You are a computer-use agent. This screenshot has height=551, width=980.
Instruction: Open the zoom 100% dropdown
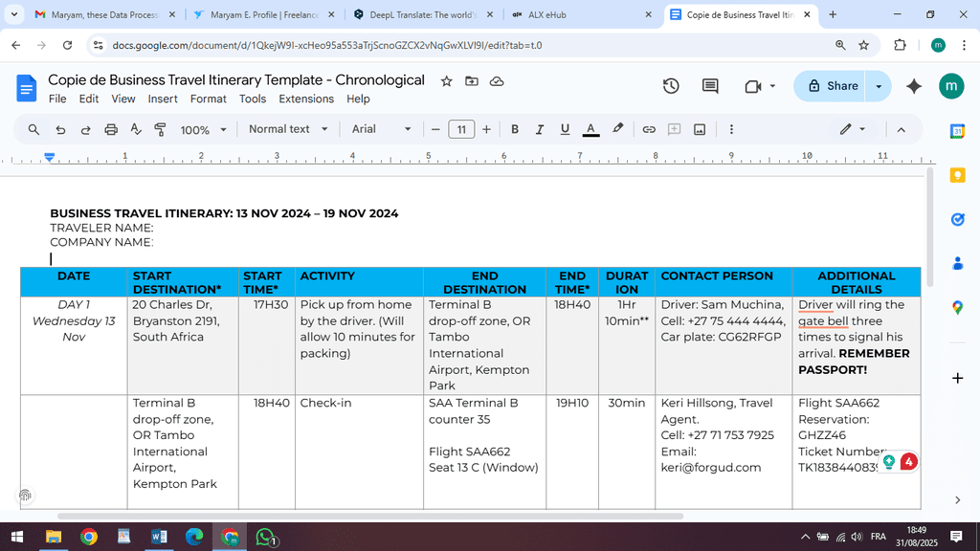(204, 129)
